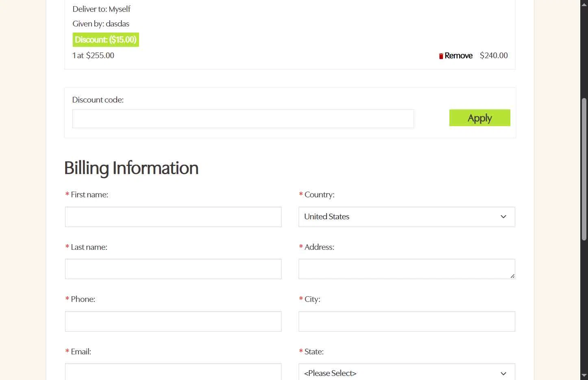Open the Country dropdown showing United States
This screenshot has width=588, height=380.
(407, 217)
